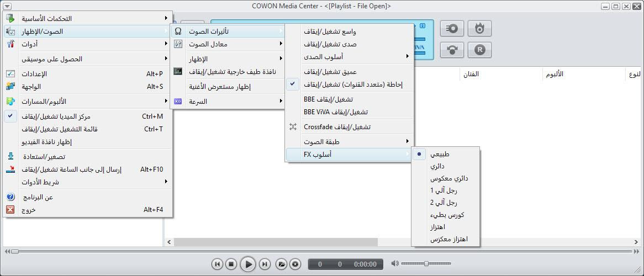Viewport: 644px width, 276px height.
Task: Click the equalizer icon for معادل الصوت
Action: tap(178, 44)
